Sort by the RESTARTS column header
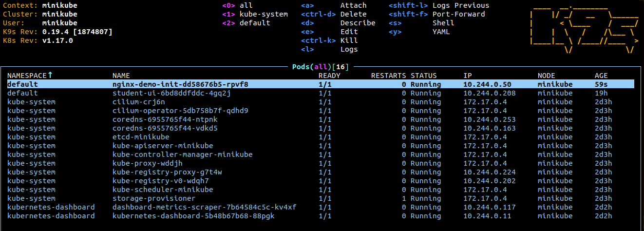 pos(388,76)
